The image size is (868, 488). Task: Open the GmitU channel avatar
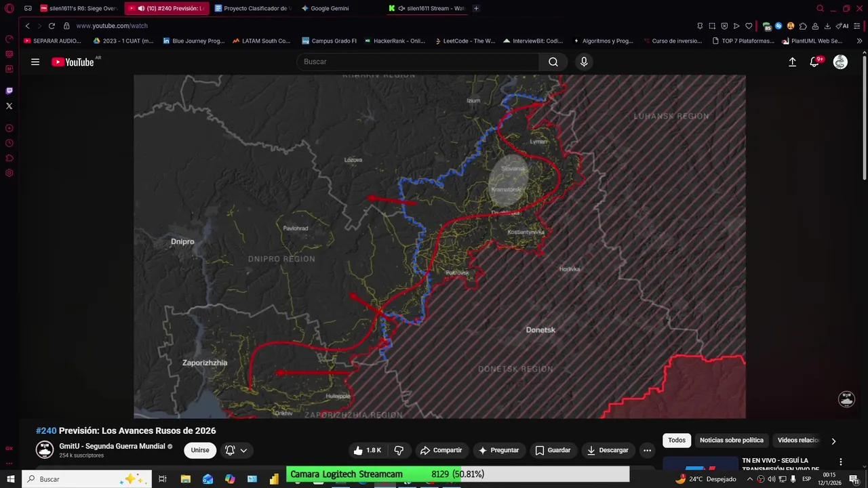tap(45, 450)
